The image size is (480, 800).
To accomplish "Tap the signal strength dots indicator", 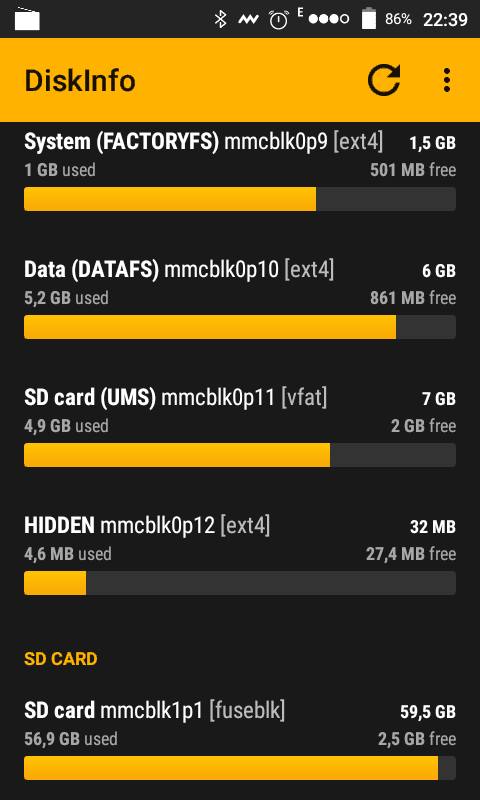I will pos(329,19).
